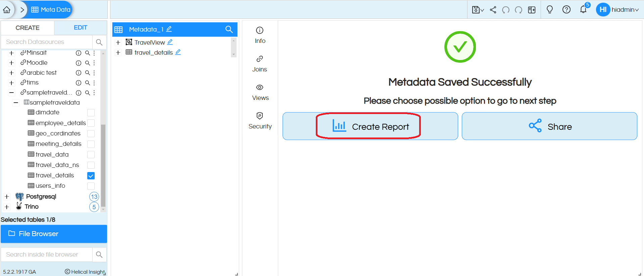
Task: Open the Security section
Action: click(x=260, y=121)
